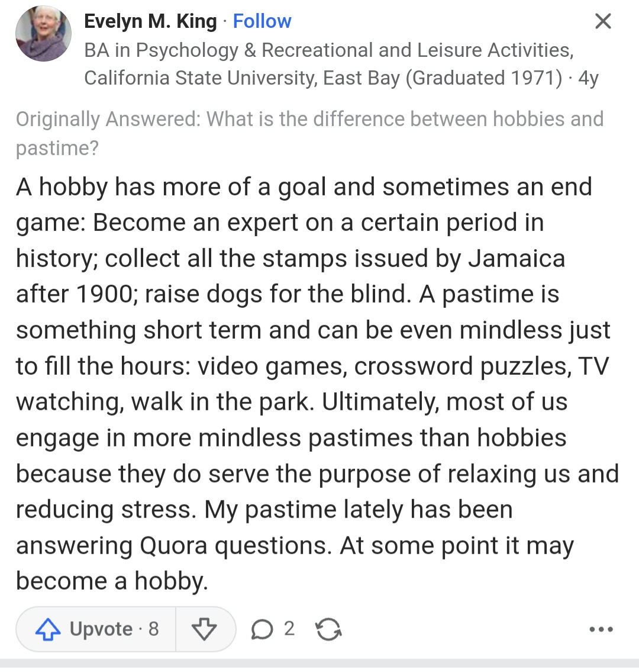The width and height of the screenshot is (639, 672).
Task: Open comments via speech bubble icon
Action: tap(262, 629)
